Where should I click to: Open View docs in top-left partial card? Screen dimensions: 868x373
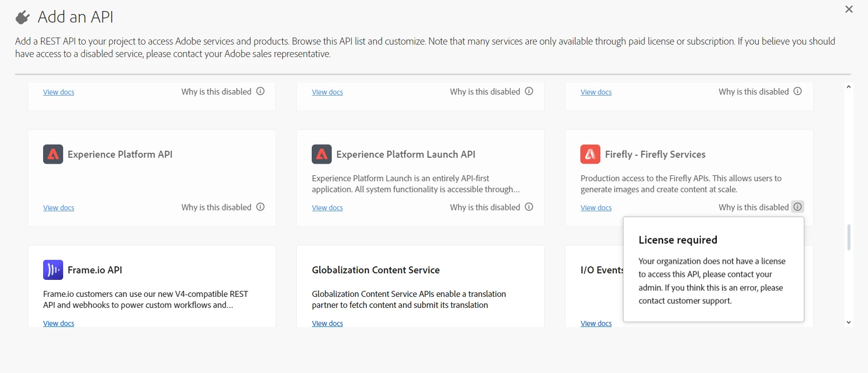pyautogui.click(x=59, y=92)
